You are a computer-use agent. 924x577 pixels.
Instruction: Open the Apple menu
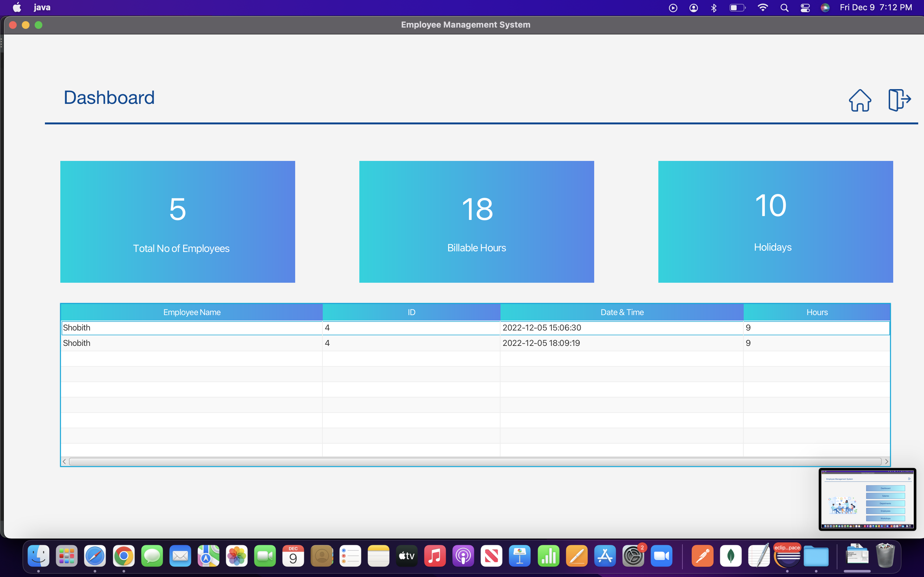[17, 8]
